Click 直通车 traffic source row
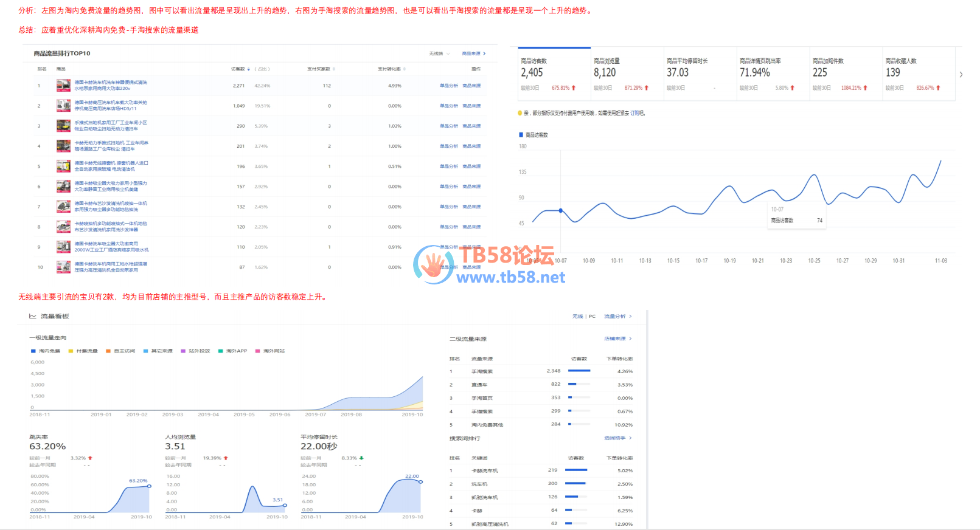 tap(541, 384)
